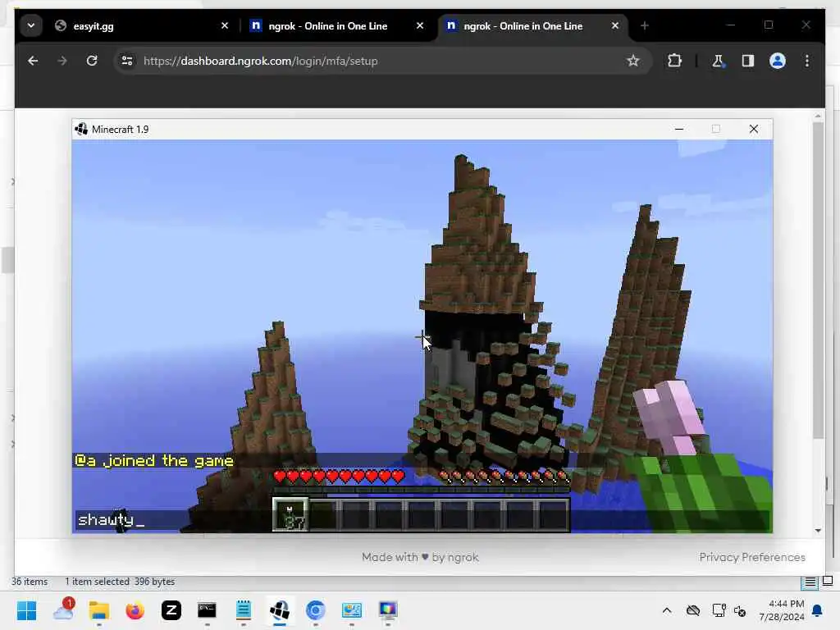The width and height of the screenshot is (840, 630).
Task: Open the browser profile avatar
Action: pyautogui.click(x=778, y=61)
